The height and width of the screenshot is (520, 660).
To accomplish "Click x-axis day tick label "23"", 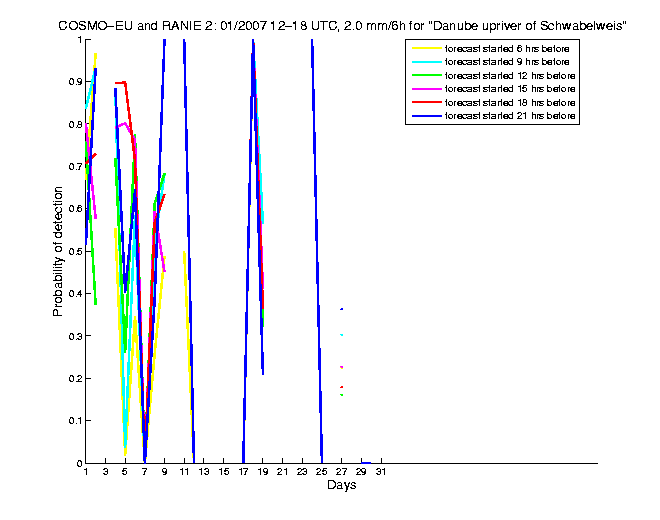I will tap(302, 472).
